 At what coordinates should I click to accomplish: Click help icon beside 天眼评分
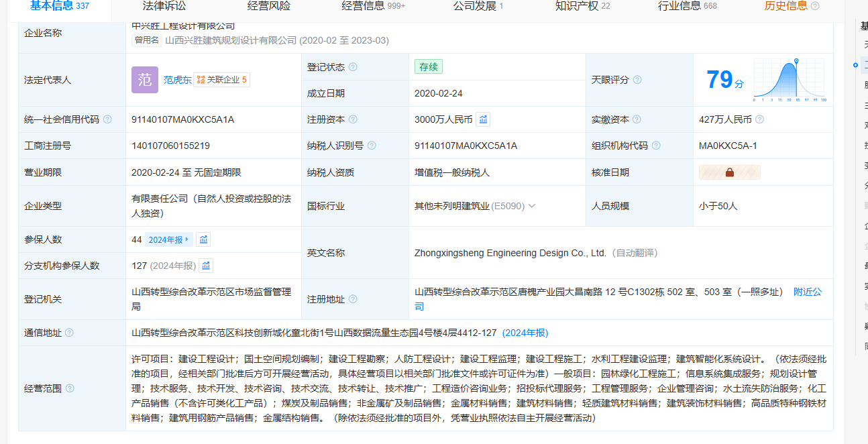[x=637, y=80]
